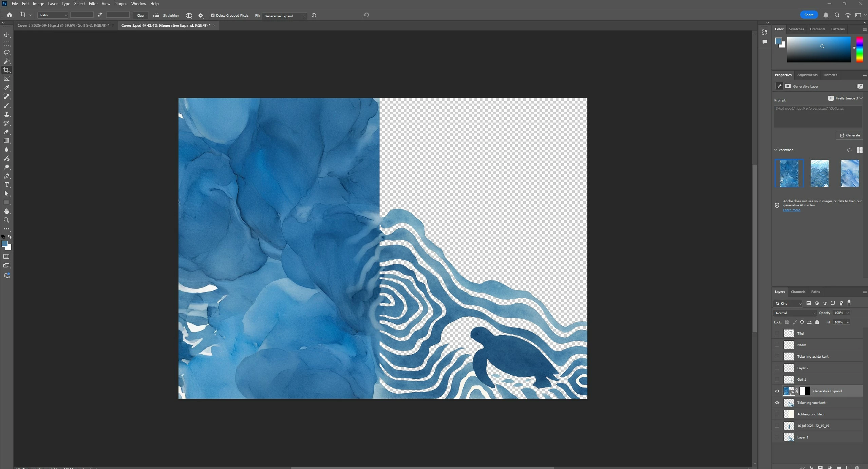
Task: Select the Lasso tool
Action: [x=6, y=52]
